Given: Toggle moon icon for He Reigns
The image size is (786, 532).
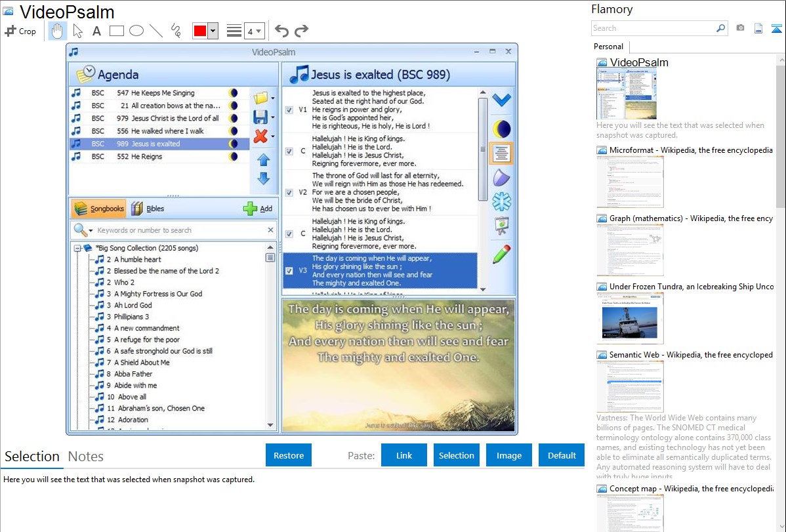Looking at the screenshot, I should coord(233,156).
